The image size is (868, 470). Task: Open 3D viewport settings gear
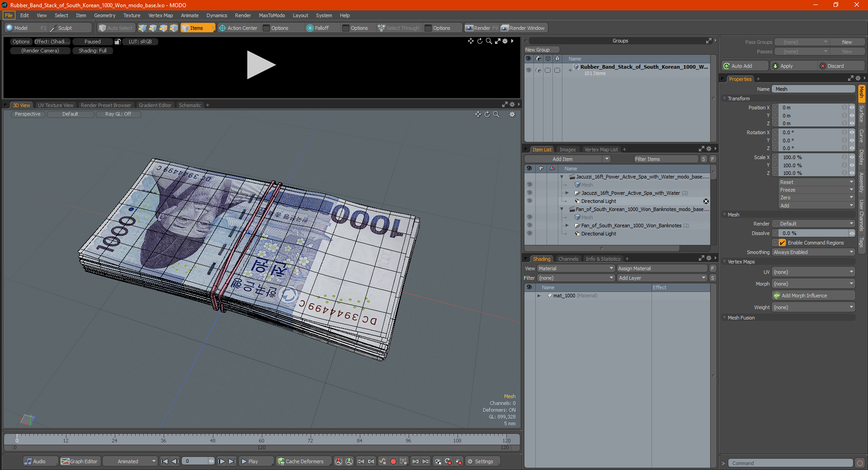pos(512,114)
